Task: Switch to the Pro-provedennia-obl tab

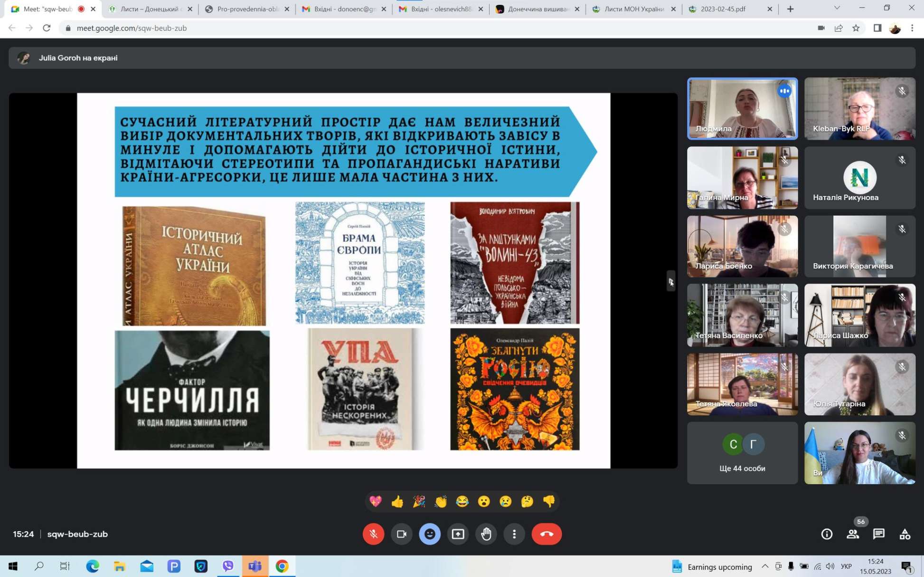Action: [x=247, y=9]
